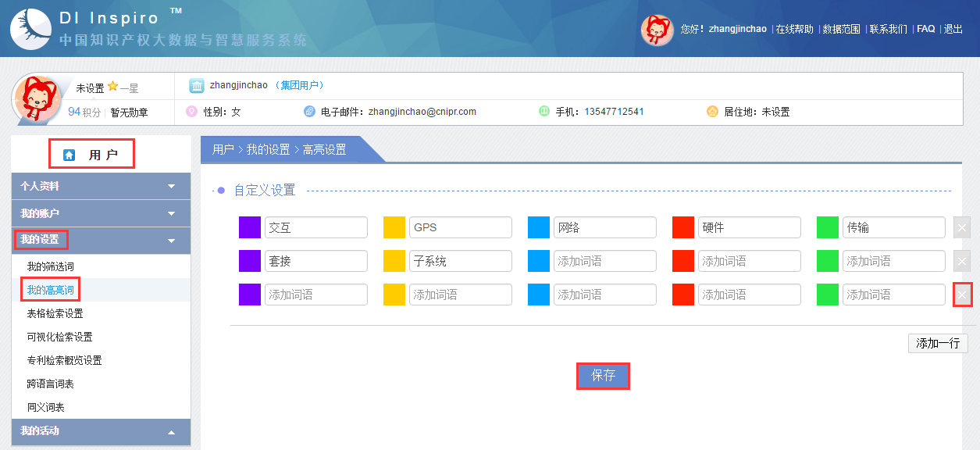The image size is (980, 450).
Task: Click the group user building icon
Action: [x=197, y=85]
